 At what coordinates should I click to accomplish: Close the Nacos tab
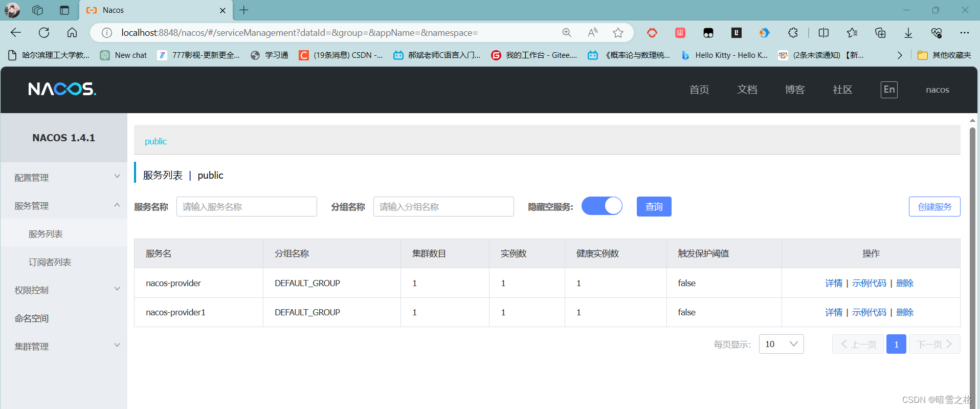[x=222, y=10]
